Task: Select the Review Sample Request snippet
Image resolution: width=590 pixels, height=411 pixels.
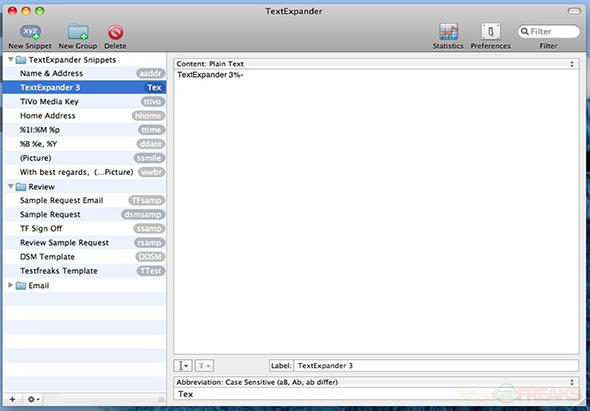Action: [x=84, y=243]
